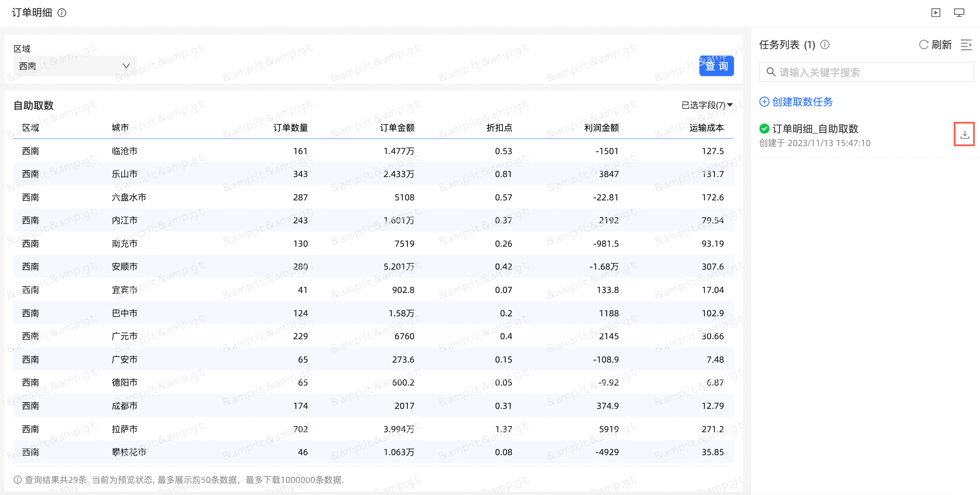The image size is (980, 495).
Task: Click the 任务列表 (1) panel title
Action: (x=787, y=45)
